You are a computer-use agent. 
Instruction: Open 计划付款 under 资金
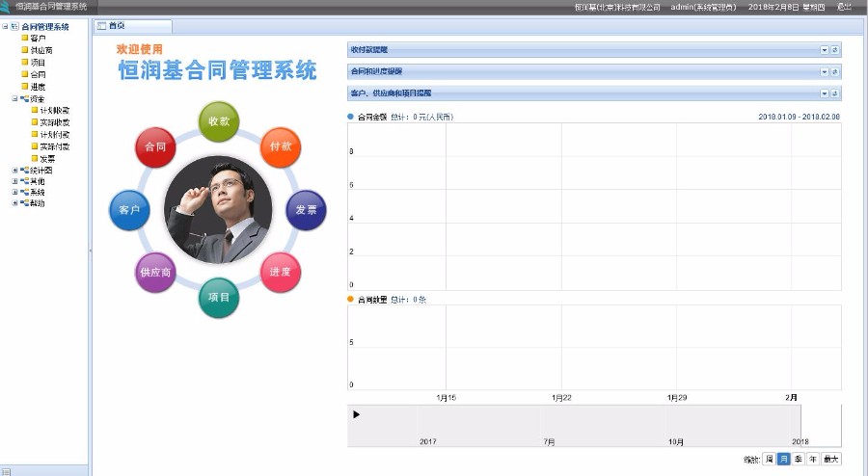click(x=54, y=135)
